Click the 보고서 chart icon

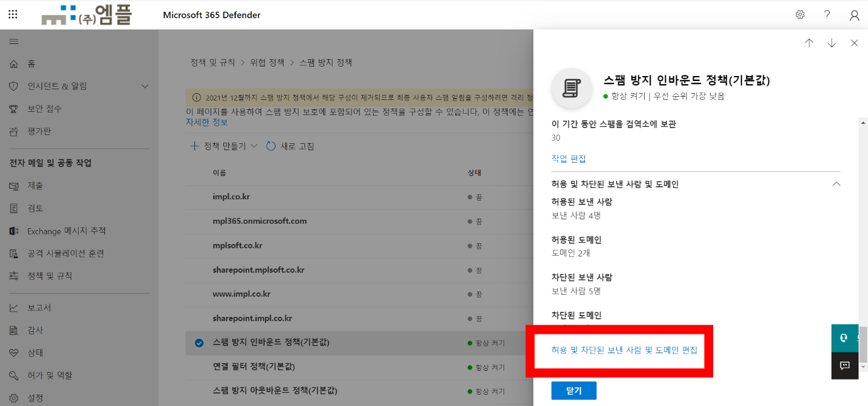(14, 308)
